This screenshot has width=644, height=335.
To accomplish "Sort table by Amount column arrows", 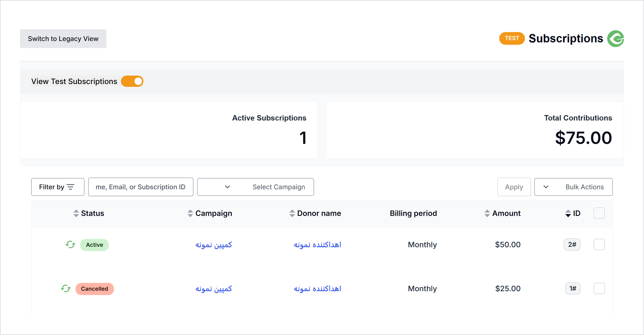I will 487,213.
